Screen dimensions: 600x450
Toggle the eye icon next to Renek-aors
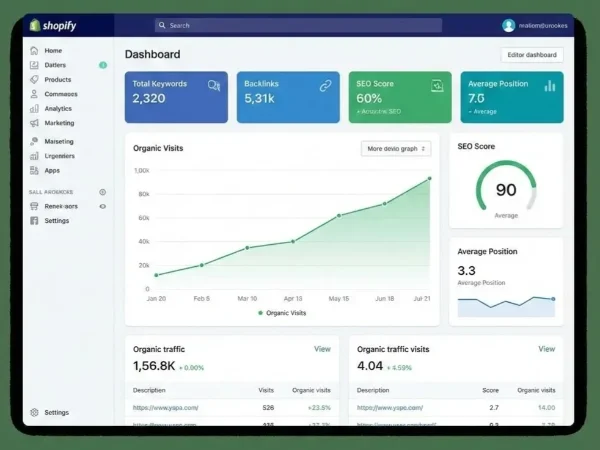(x=102, y=206)
